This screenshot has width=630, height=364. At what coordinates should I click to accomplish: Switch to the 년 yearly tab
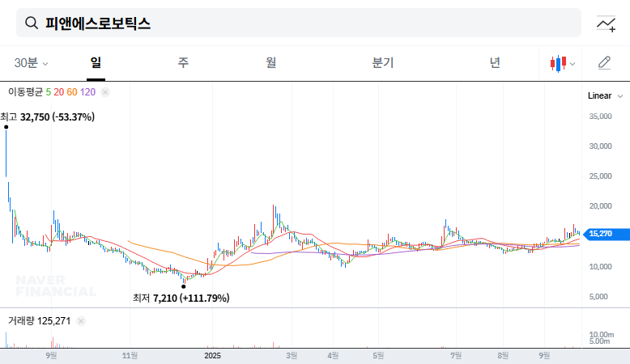point(494,63)
